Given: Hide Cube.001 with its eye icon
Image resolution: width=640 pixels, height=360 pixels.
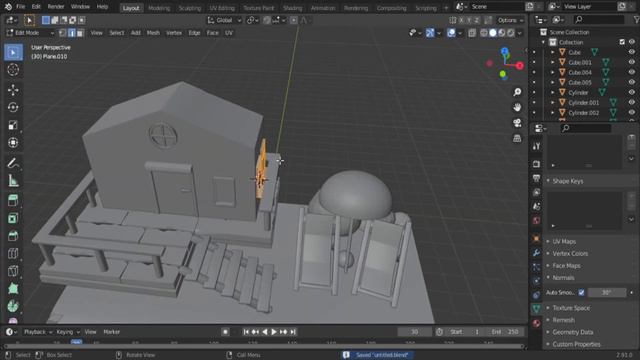Looking at the screenshot, I should tap(631, 62).
